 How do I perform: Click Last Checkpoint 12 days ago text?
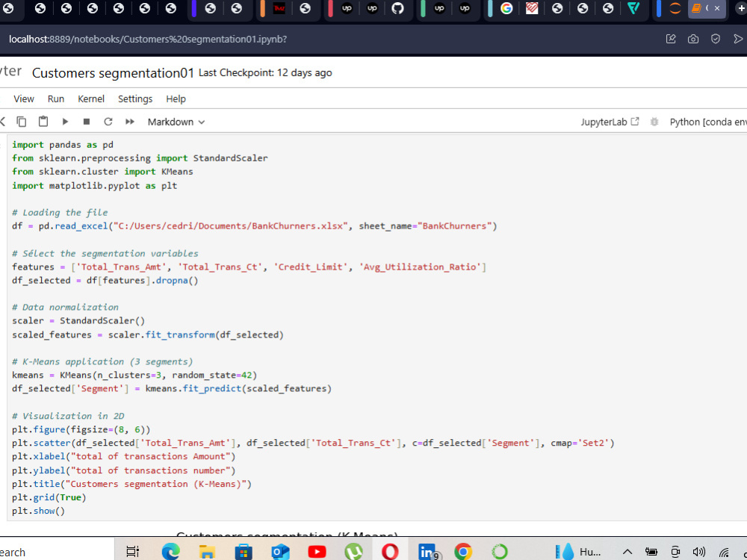point(265,73)
